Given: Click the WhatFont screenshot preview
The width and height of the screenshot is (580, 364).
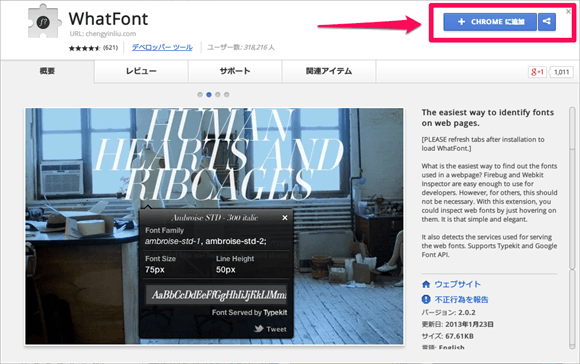Looking at the screenshot, I should [215, 226].
